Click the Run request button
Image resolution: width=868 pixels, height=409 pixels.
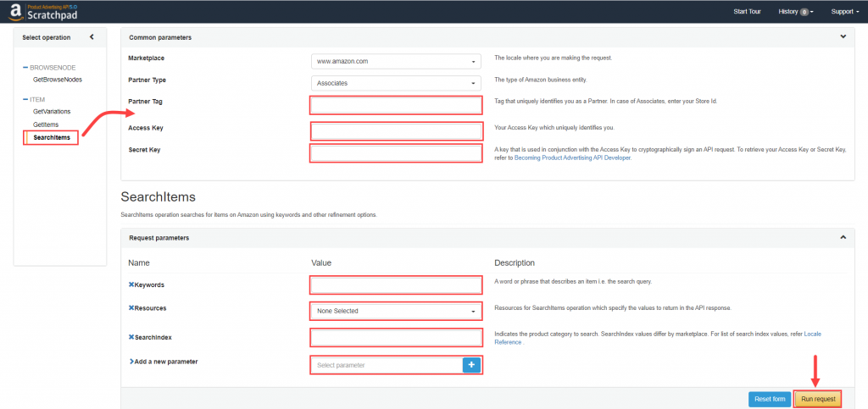(x=818, y=399)
